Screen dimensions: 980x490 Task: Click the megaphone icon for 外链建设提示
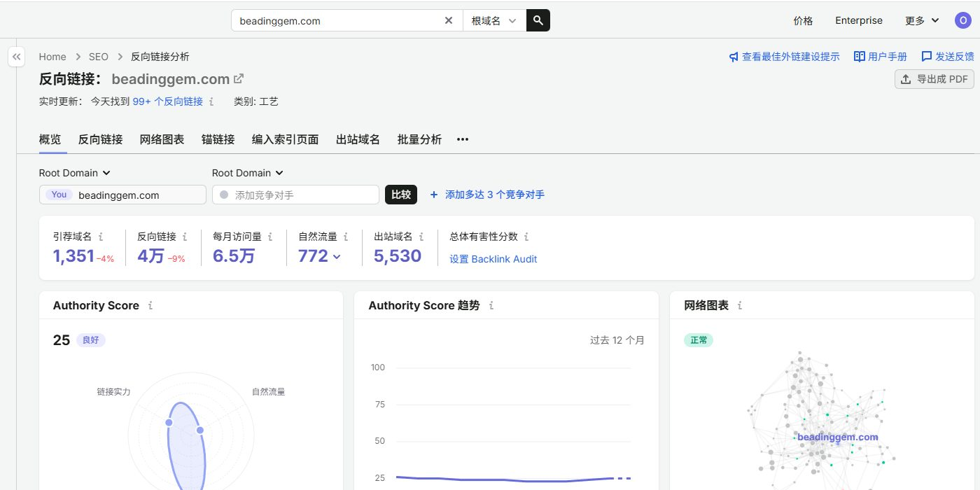coord(734,57)
